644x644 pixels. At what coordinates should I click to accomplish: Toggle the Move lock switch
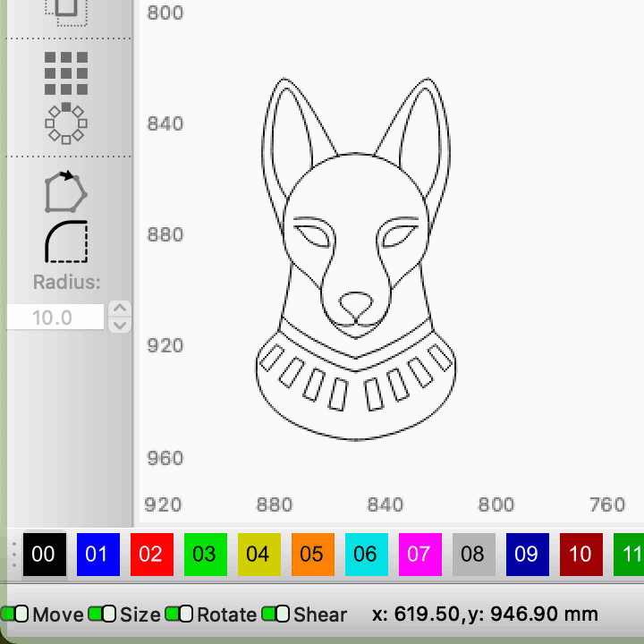[14, 614]
